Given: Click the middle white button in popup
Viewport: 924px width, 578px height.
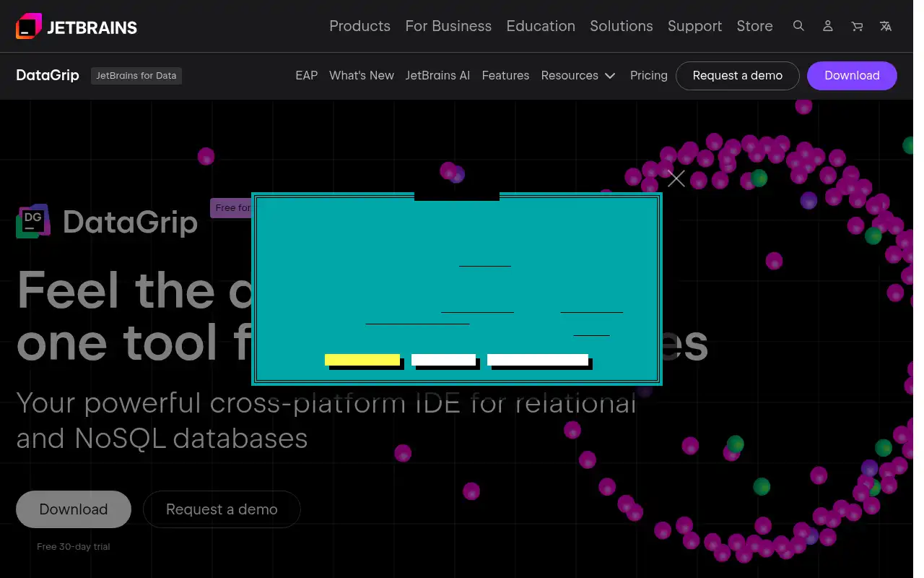Looking at the screenshot, I should (443, 360).
